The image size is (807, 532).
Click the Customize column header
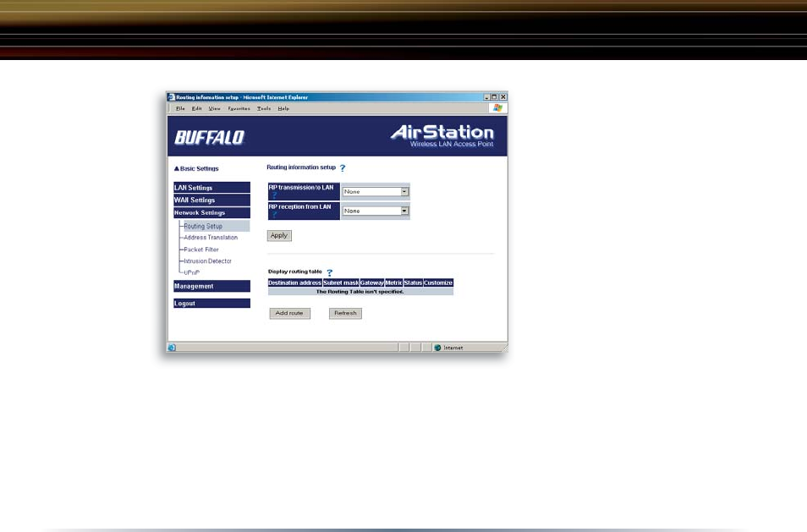click(438, 283)
